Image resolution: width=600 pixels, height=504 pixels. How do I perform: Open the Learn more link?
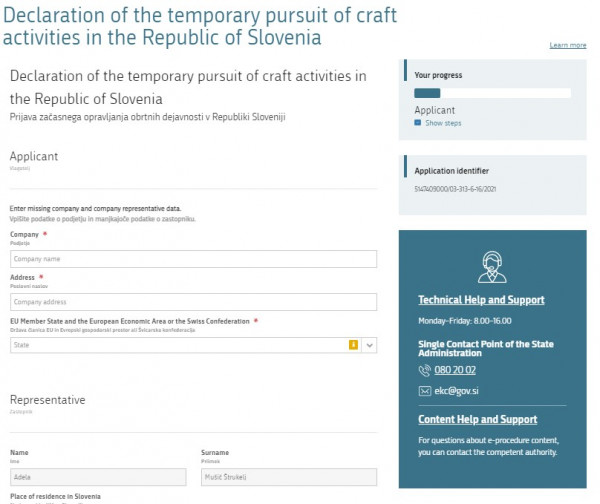[568, 45]
